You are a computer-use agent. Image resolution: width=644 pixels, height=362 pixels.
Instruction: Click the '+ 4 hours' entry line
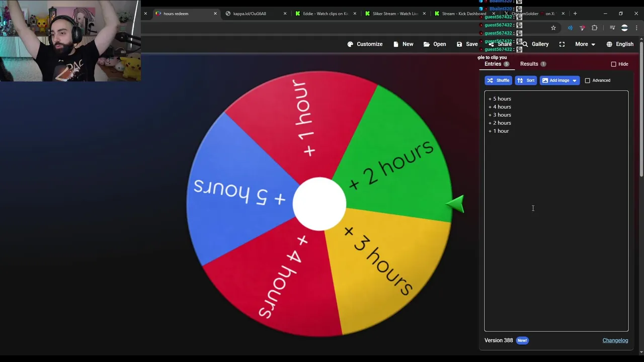point(500,107)
